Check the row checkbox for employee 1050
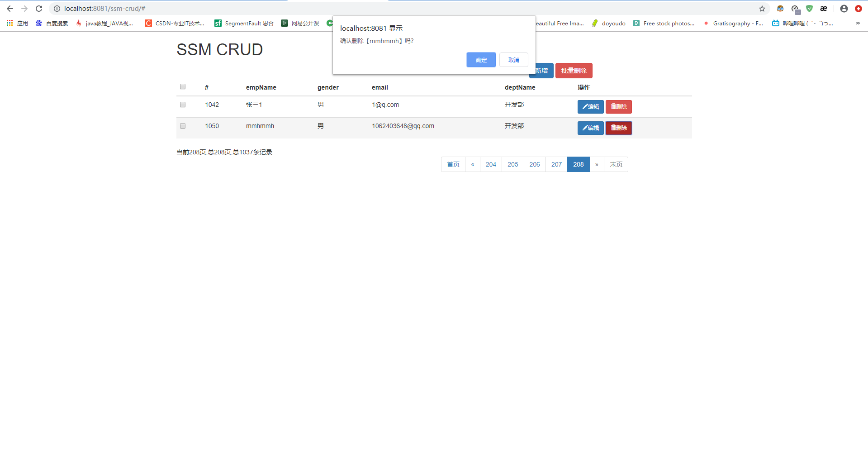Screen dimensions: 868x454 [182, 126]
